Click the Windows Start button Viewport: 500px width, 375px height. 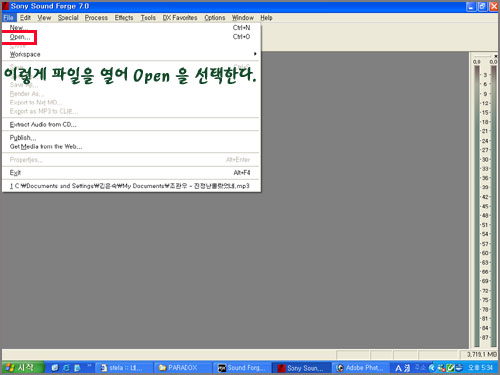[x=23, y=368]
